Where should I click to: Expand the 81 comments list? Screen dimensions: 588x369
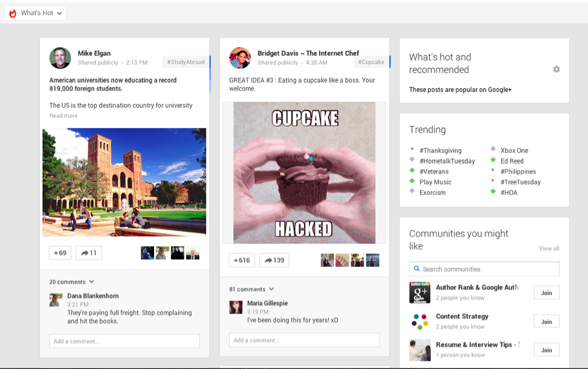(x=251, y=289)
